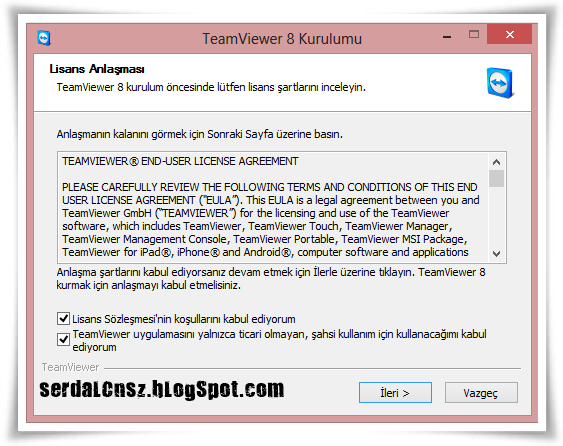Click 'TEAMVIEWER® END-USER LICENSE AGREEMENT' title line
Screen dimensions: 563x446
(x=180, y=161)
